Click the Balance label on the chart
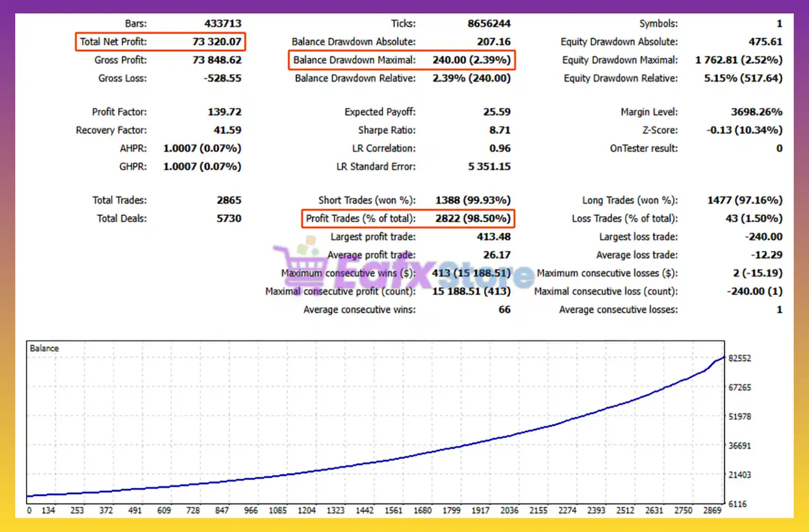 click(44, 348)
